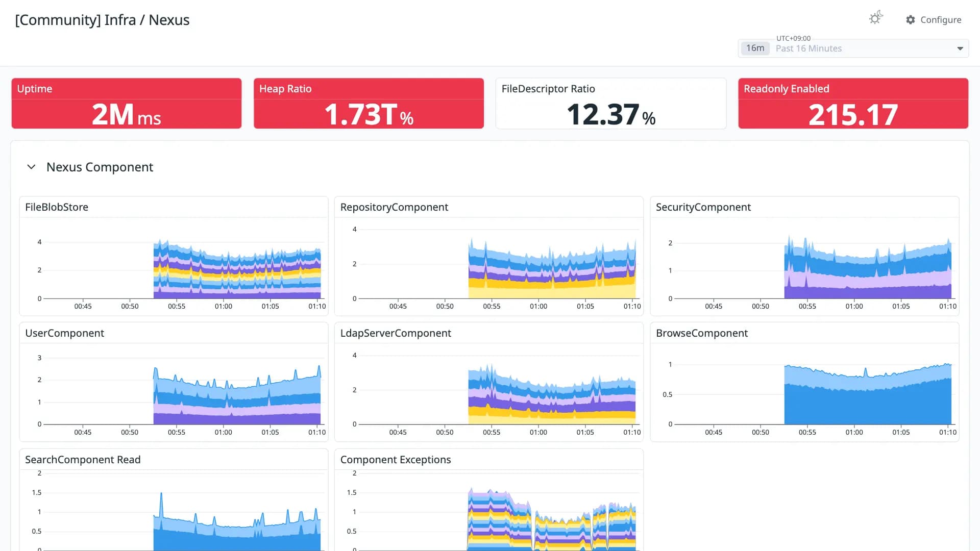Click the Component Exceptions widget title
The width and height of the screenshot is (980, 551).
396,460
